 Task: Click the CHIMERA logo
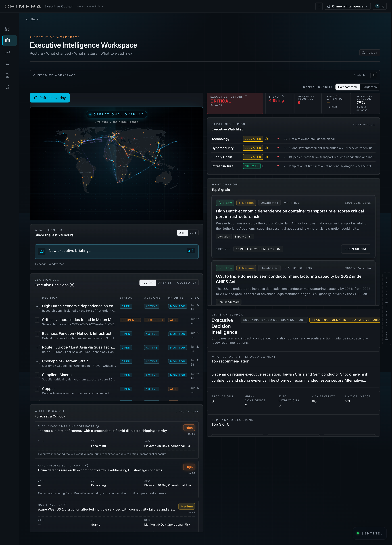tap(23, 6)
